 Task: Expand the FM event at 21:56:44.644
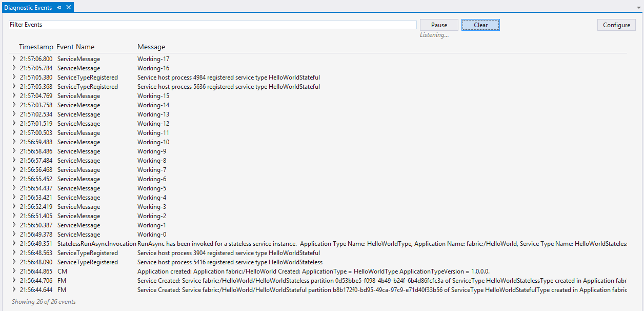pyautogui.click(x=14, y=289)
